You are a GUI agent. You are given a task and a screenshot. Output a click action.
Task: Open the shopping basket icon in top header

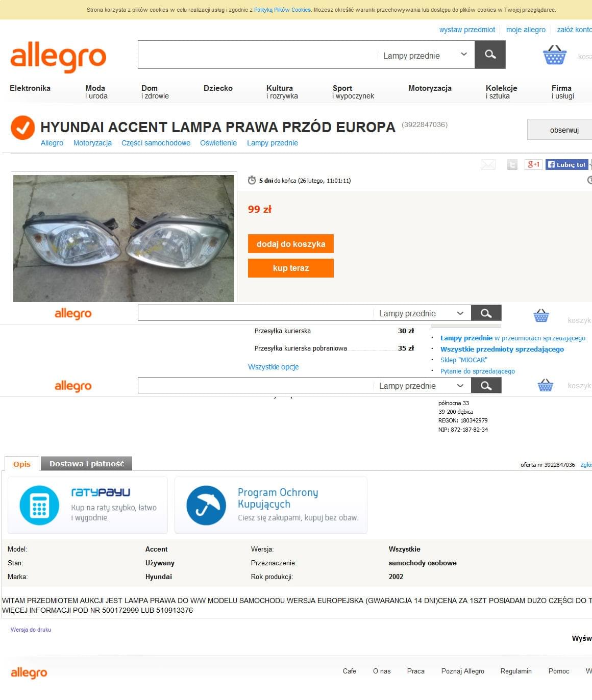point(555,55)
